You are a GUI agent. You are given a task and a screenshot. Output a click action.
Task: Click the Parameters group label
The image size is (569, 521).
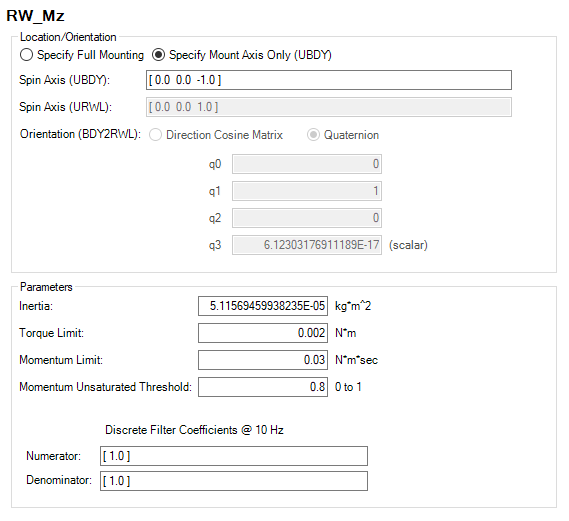(46, 287)
